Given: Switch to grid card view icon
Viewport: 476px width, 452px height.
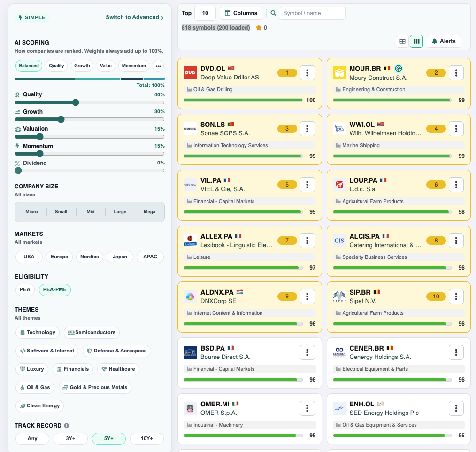Looking at the screenshot, I should pos(416,41).
